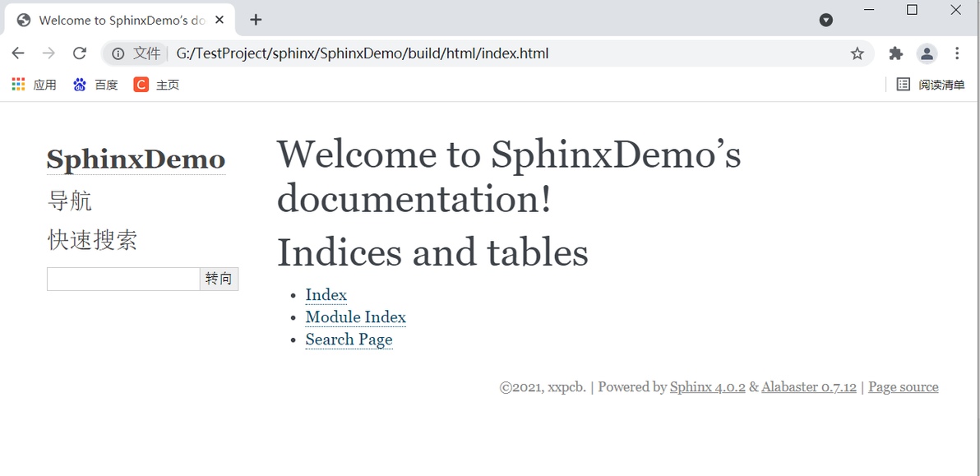Open the user profile avatar
The width and height of the screenshot is (980, 476).
[927, 53]
